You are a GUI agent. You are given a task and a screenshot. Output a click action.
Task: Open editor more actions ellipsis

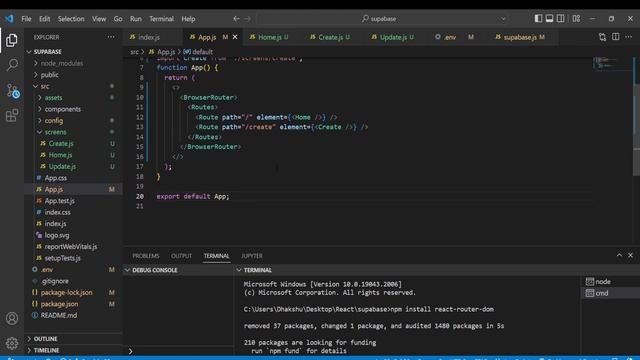pyautogui.click(x=629, y=37)
